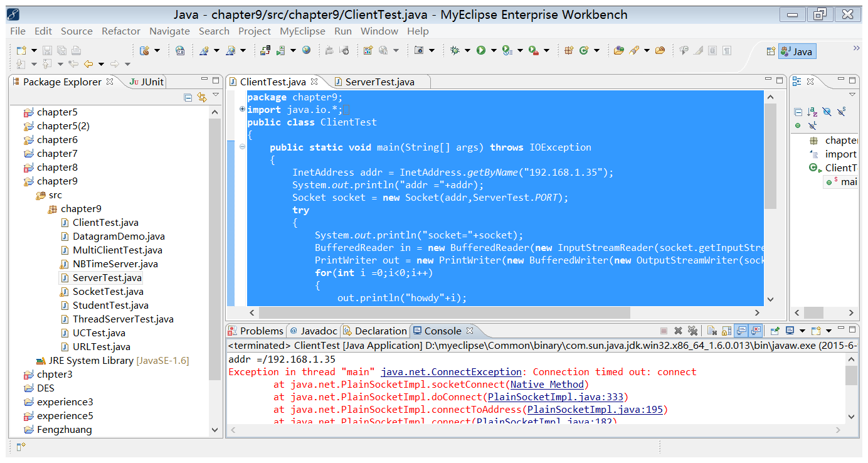The height and width of the screenshot is (463, 868).
Task: Toggle Show Console on standard error
Action: tap(756, 331)
